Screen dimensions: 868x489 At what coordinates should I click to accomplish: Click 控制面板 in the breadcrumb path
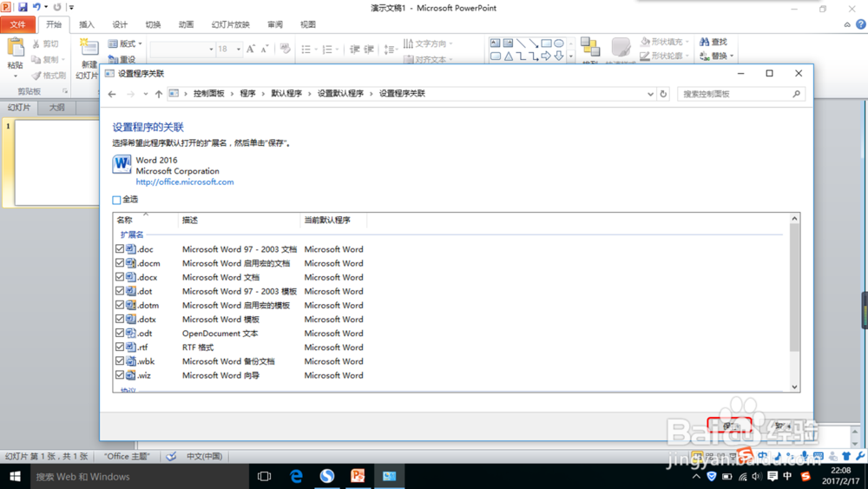coord(208,94)
